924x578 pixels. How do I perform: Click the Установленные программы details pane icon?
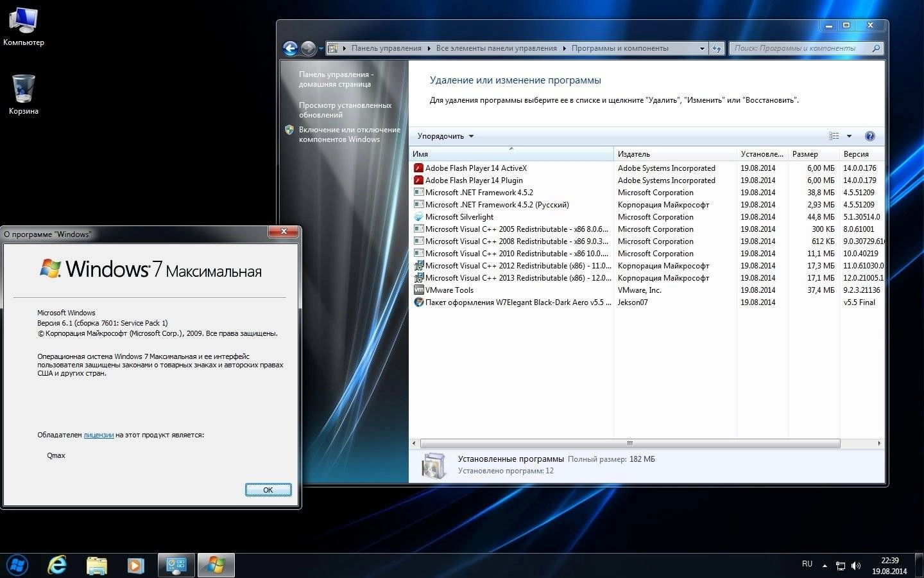pos(434,466)
